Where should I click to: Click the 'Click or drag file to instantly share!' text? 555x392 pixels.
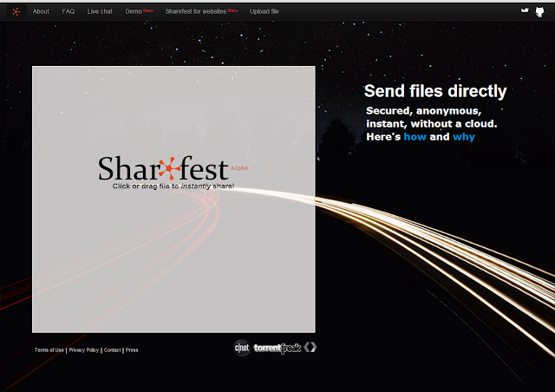[x=173, y=186]
